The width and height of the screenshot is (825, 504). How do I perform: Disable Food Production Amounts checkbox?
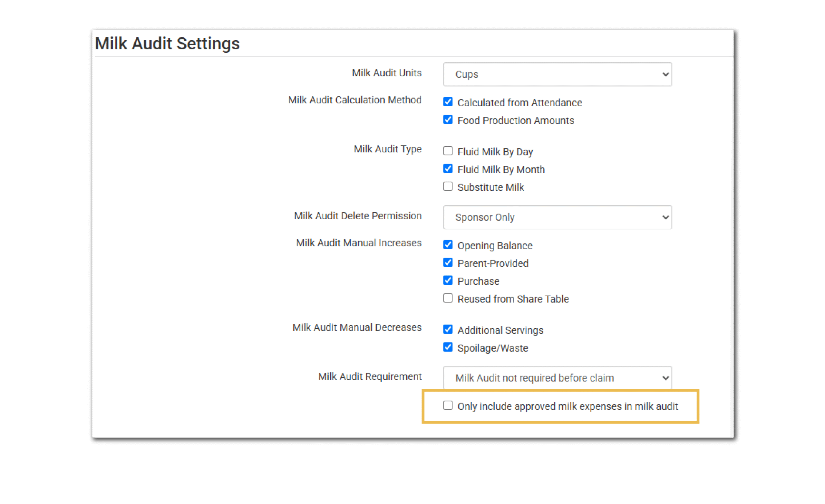[448, 119]
